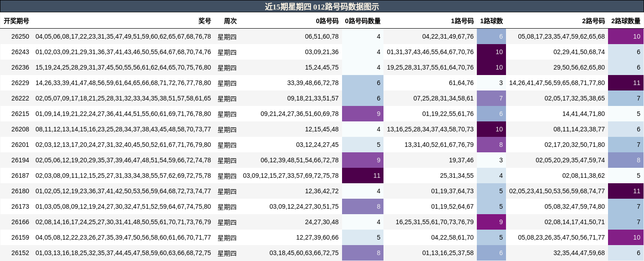Click the 1路球数 cell in row 26201

[x=491, y=145]
